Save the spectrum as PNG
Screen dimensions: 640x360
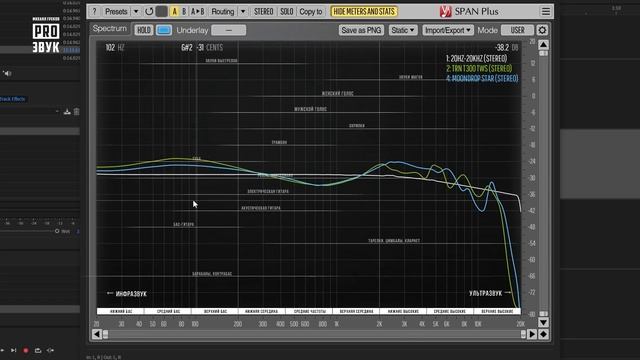pos(361,30)
